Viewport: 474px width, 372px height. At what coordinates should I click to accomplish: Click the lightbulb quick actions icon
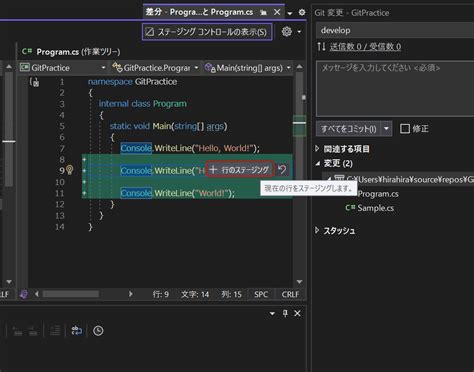point(69,170)
